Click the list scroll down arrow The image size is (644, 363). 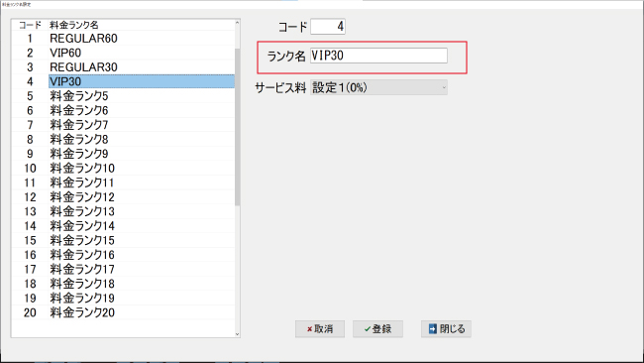pos(237,334)
